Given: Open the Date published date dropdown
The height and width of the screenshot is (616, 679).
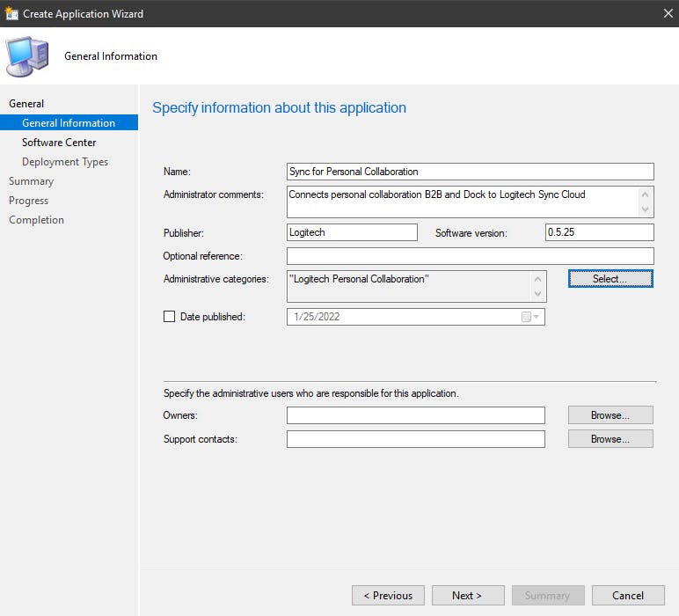Looking at the screenshot, I should coord(537,317).
